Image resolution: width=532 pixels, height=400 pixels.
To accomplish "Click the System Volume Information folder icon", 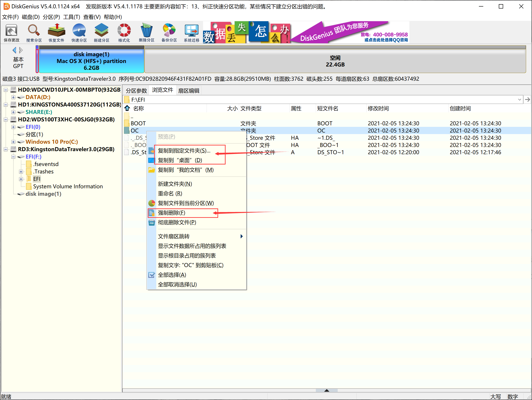I will 29,186.
